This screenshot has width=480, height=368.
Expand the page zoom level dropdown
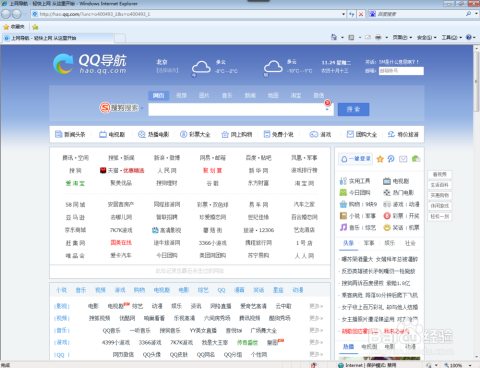[470, 365]
